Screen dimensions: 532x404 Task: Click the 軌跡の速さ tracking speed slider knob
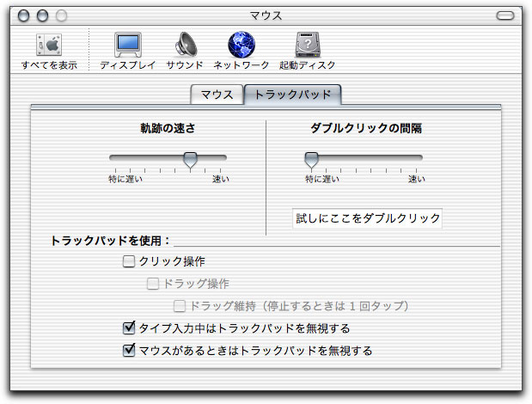click(x=190, y=160)
